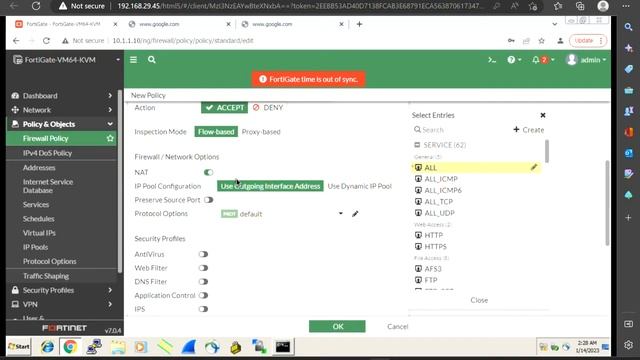Toggle Preserve Source Port switch
Image resolution: width=640 pixels, height=360 pixels.
tap(208, 200)
